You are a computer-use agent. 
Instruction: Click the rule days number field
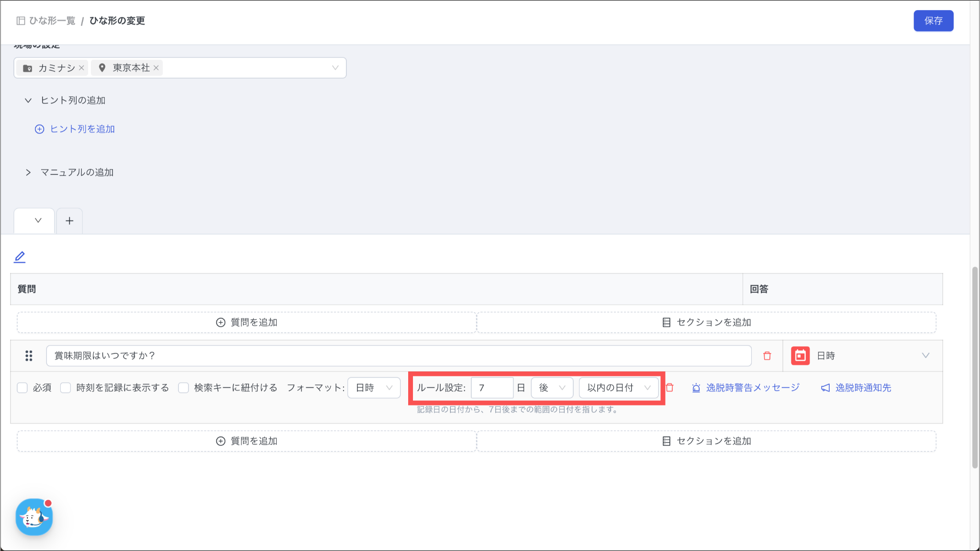click(x=491, y=388)
